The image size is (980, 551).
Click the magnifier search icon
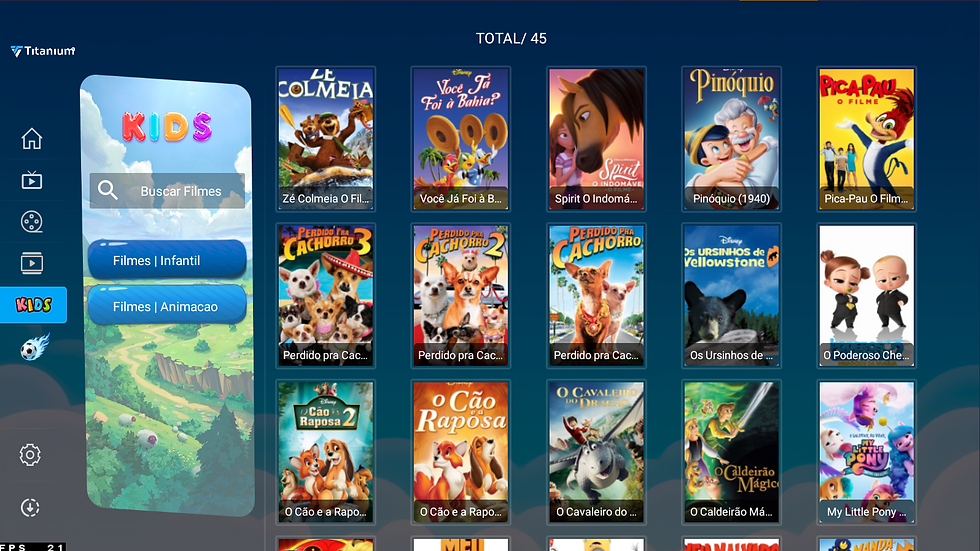pos(108,191)
